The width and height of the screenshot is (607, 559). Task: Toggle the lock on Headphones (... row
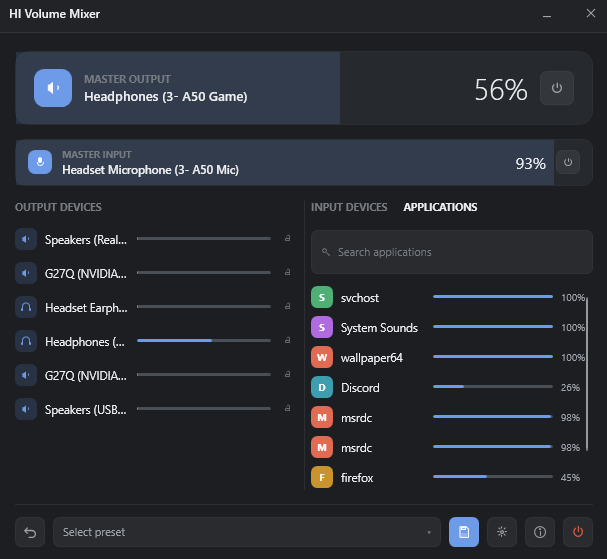(x=288, y=340)
